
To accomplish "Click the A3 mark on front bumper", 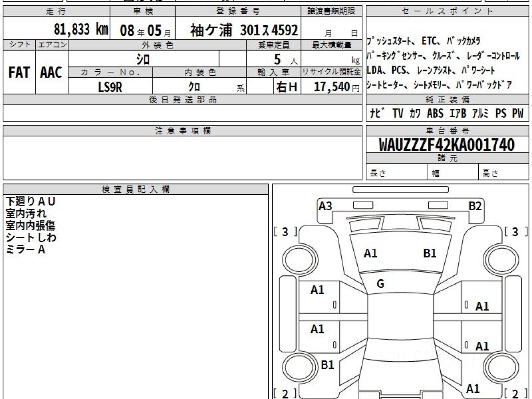I will click(325, 206).
